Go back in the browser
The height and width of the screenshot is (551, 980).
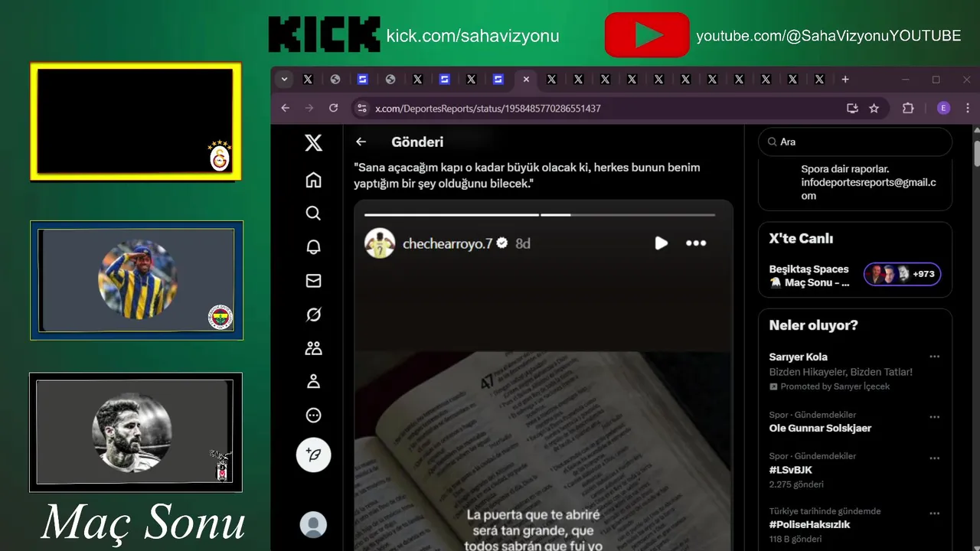coord(286,109)
